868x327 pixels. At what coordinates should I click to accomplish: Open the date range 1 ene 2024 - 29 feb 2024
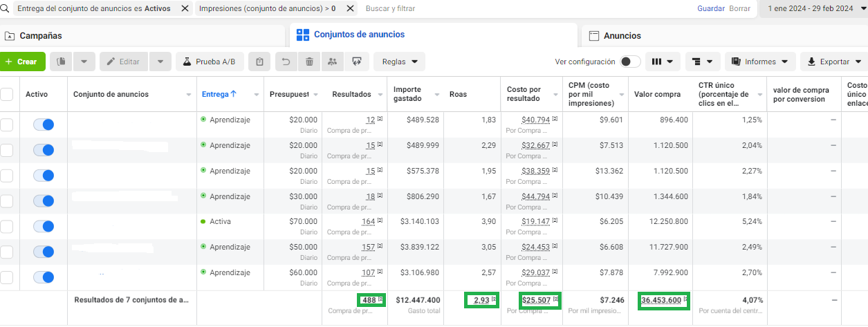pos(814,9)
